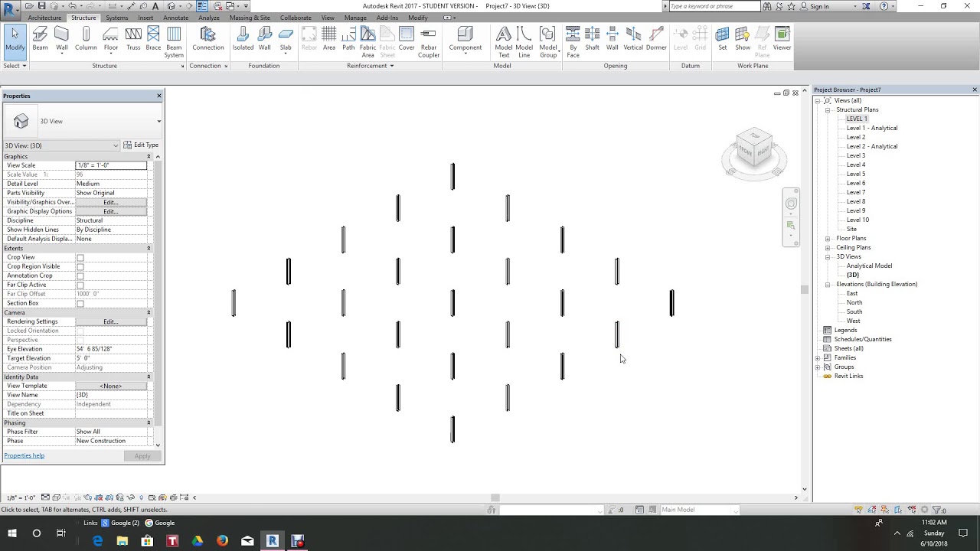The image size is (980, 551).
Task: Open the work plane Viewer
Action: pos(782,40)
